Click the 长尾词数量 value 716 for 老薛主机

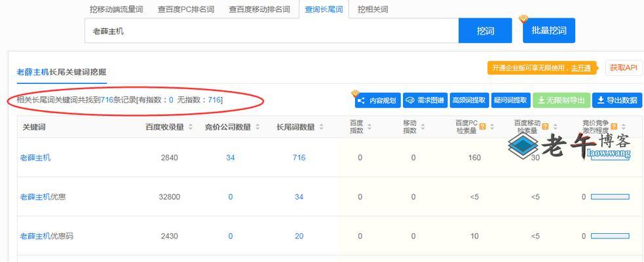(299, 157)
